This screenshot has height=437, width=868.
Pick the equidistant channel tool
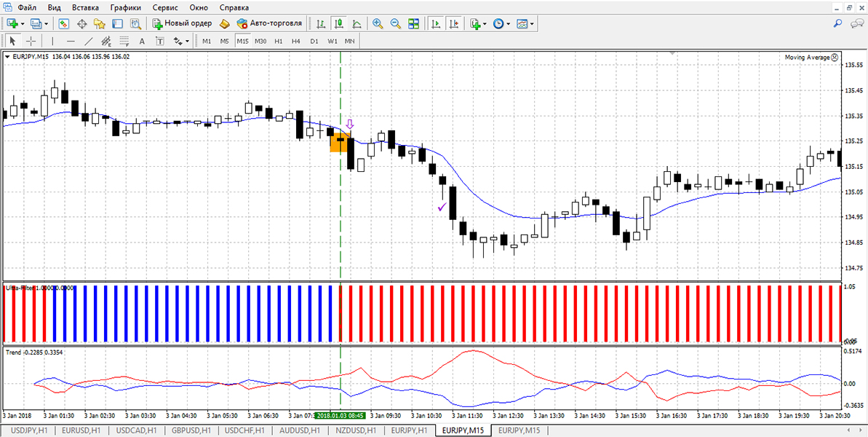coord(106,41)
